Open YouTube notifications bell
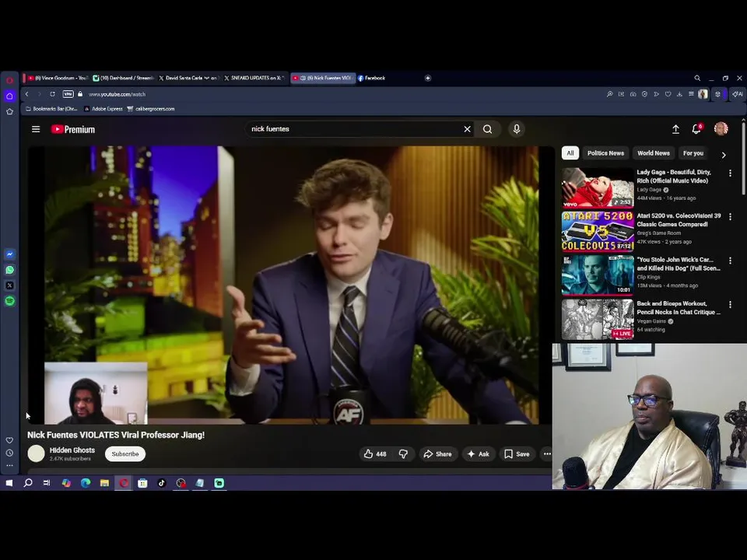The width and height of the screenshot is (747, 560). (696, 128)
